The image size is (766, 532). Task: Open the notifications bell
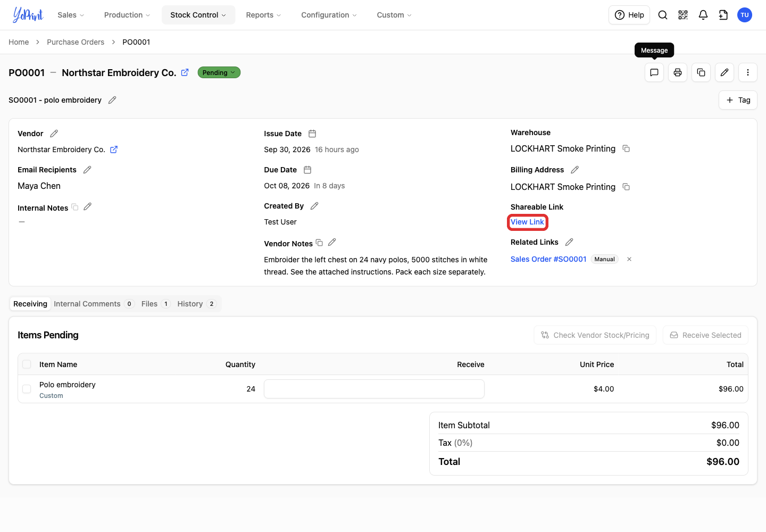(x=703, y=15)
